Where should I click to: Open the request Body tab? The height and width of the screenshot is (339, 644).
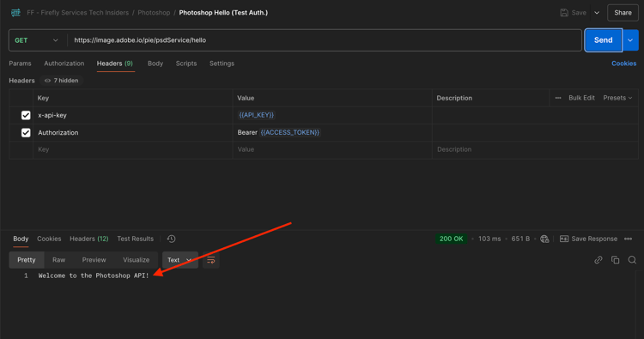click(155, 64)
